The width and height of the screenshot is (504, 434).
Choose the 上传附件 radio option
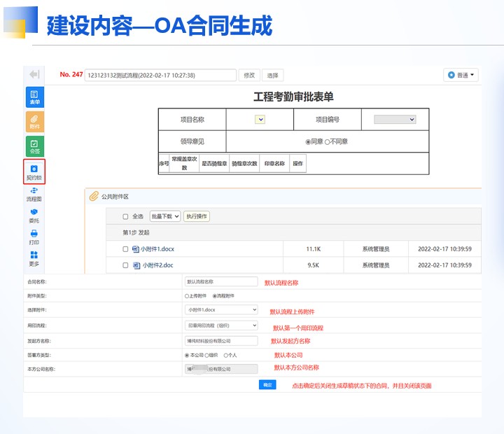tap(187, 296)
